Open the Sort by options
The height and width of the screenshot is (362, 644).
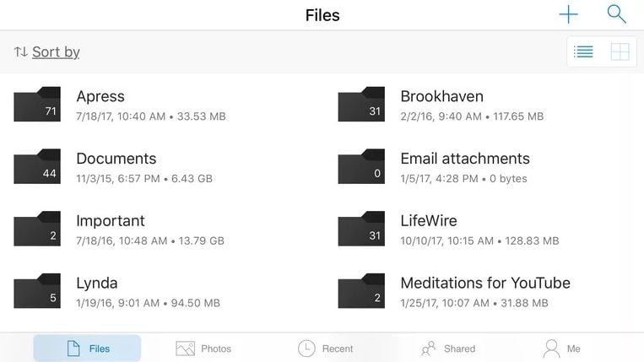click(56, 51)
